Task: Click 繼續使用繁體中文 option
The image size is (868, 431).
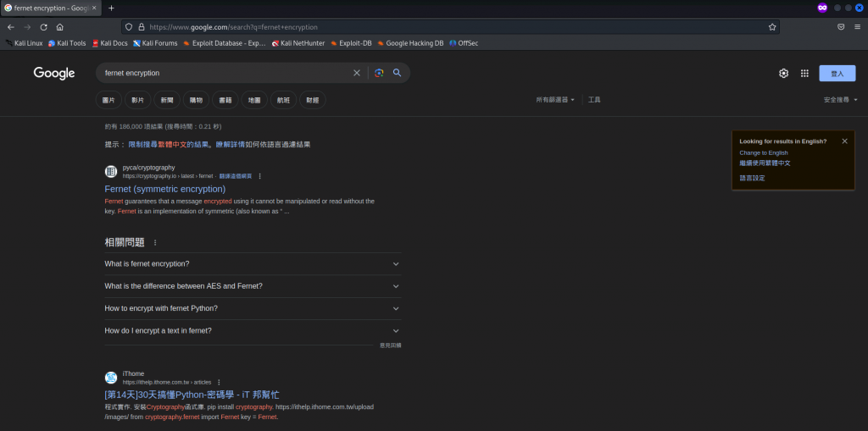Action: pos(765,163)
